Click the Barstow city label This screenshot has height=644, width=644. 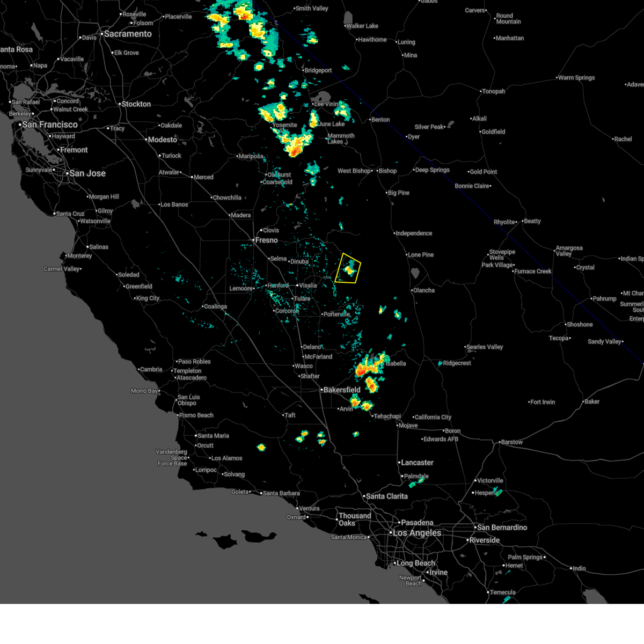point(511,442)
